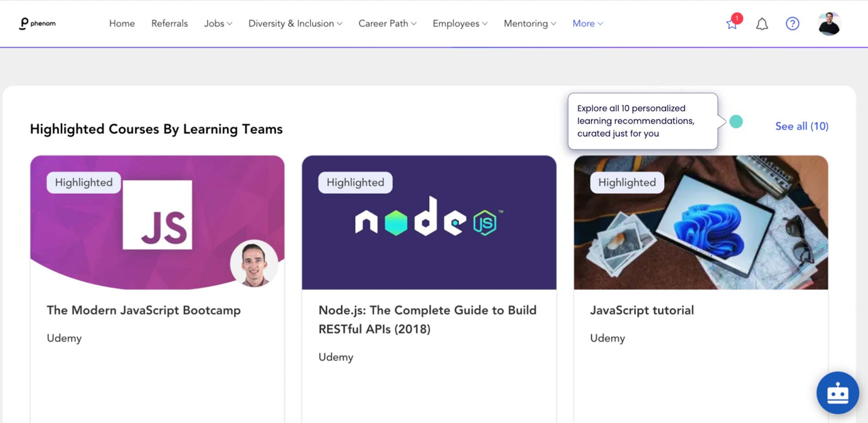Expand the Career Path menu

[387, 24]
